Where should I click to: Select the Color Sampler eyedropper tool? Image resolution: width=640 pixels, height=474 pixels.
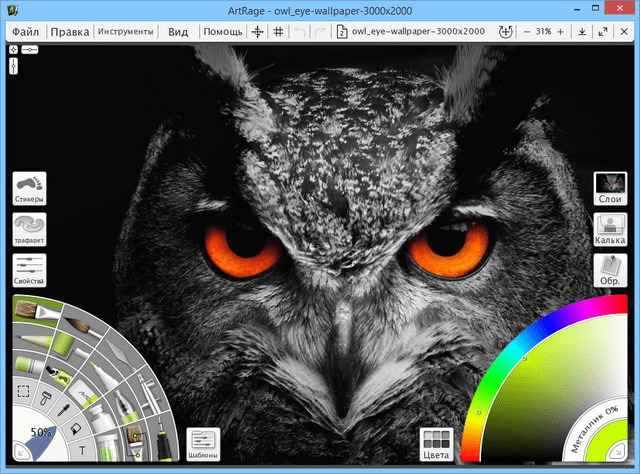(x=64, y=409)
